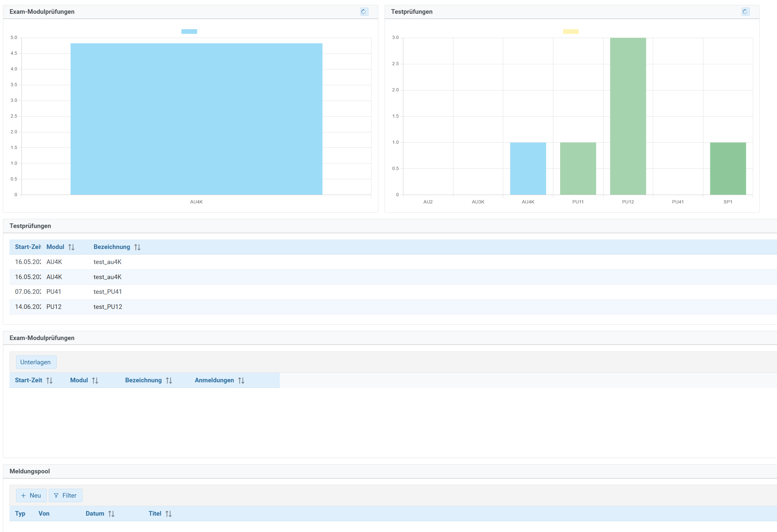Click the PU12 module cell in table
777x532 pixels.
click(54, 307)
